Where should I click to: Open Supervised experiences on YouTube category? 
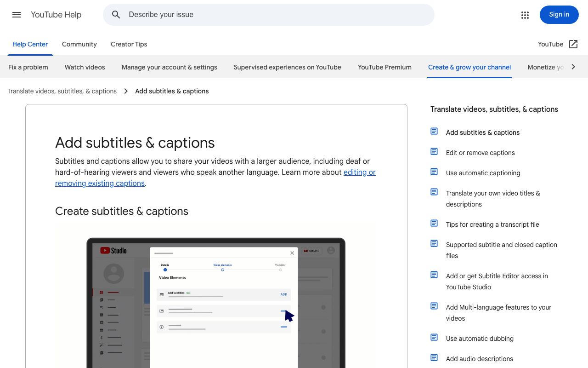click(288, 67)
